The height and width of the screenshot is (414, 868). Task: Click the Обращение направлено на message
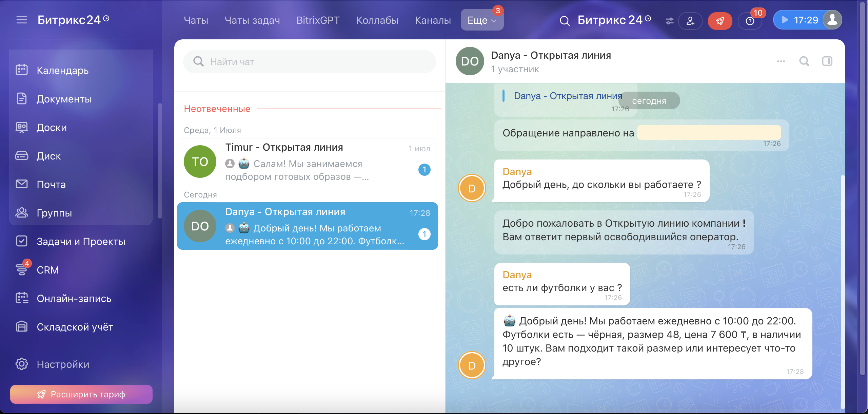(642, 135)
